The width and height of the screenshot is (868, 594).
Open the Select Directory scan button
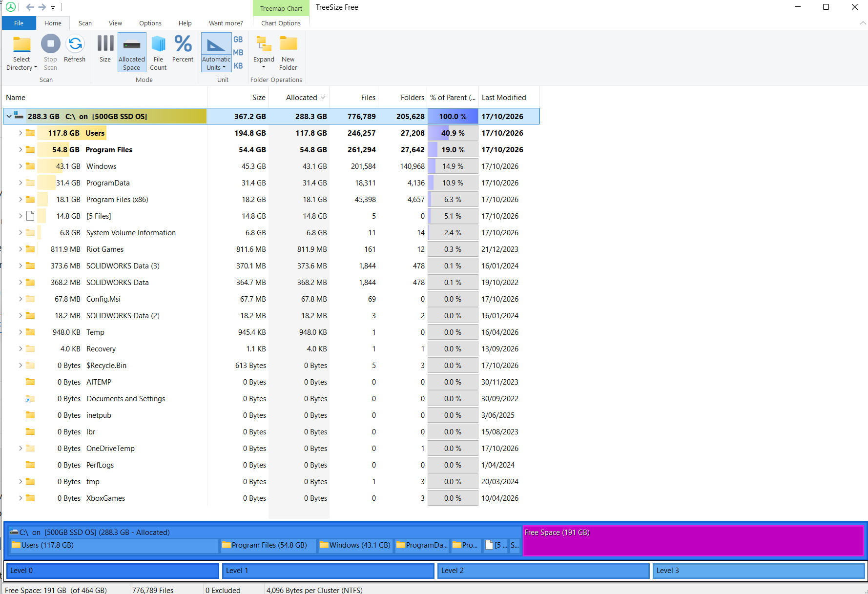[21, 53]
